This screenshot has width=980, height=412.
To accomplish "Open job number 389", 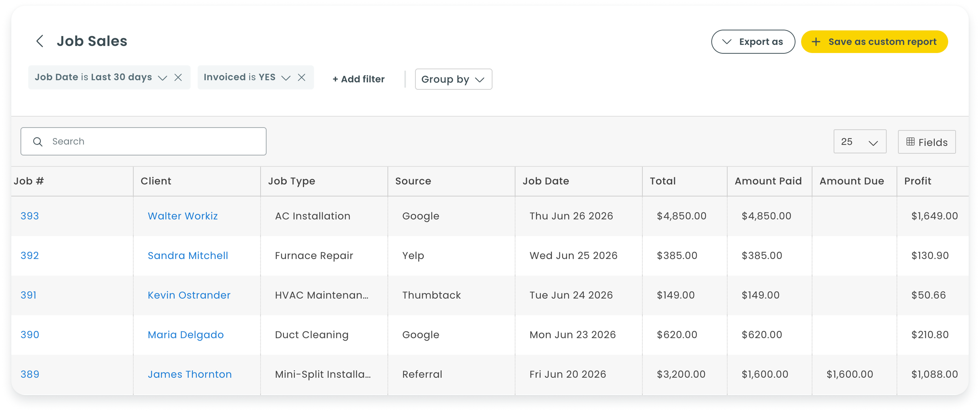I will (30, 374).
